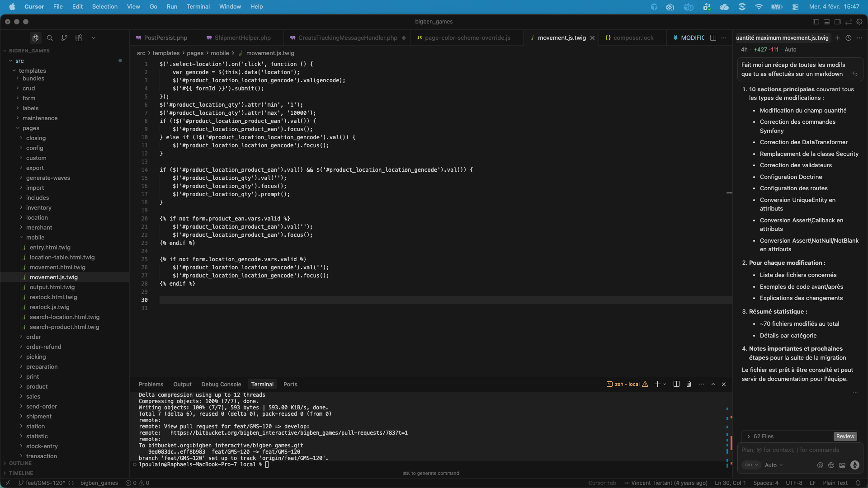
Task: Kill the terminal with trash icon
Action: pos(689,384)
